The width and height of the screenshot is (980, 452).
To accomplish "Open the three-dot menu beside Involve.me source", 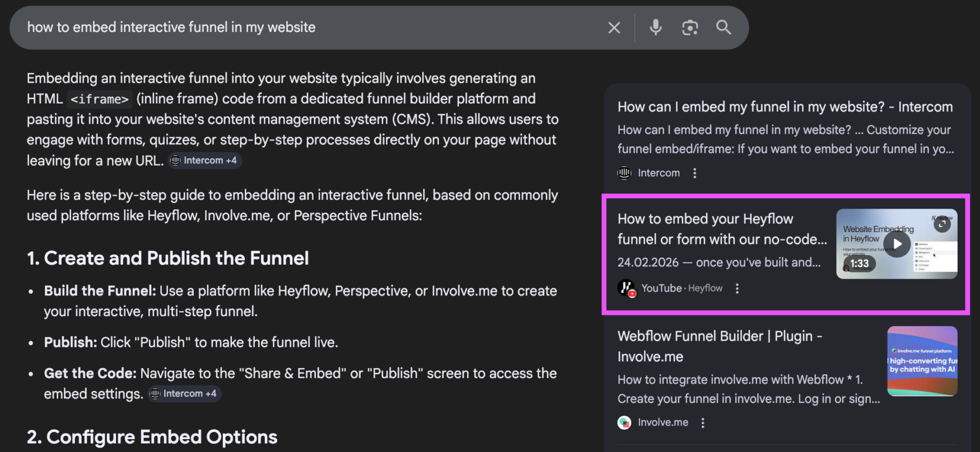I will click(x=703, y=423).
